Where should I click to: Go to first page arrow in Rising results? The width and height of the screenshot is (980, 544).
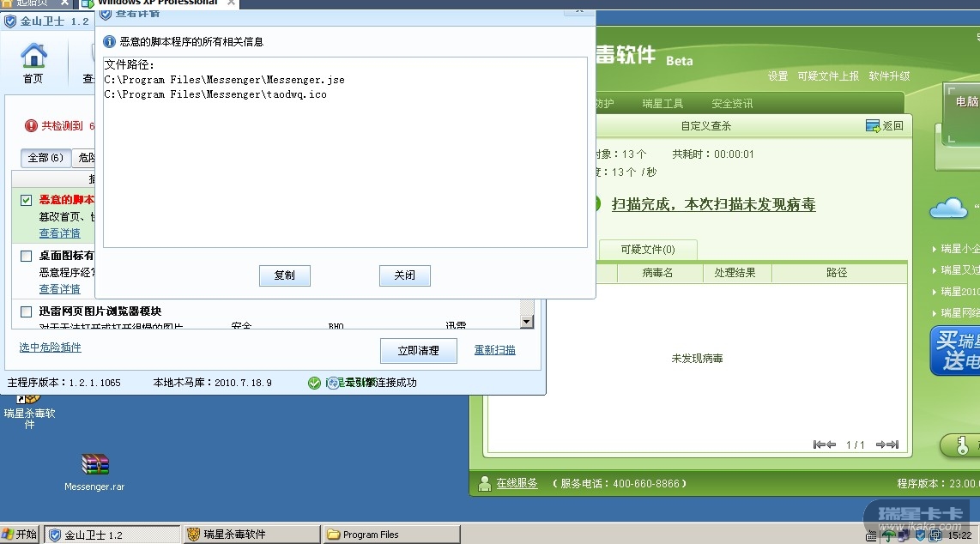818,444
